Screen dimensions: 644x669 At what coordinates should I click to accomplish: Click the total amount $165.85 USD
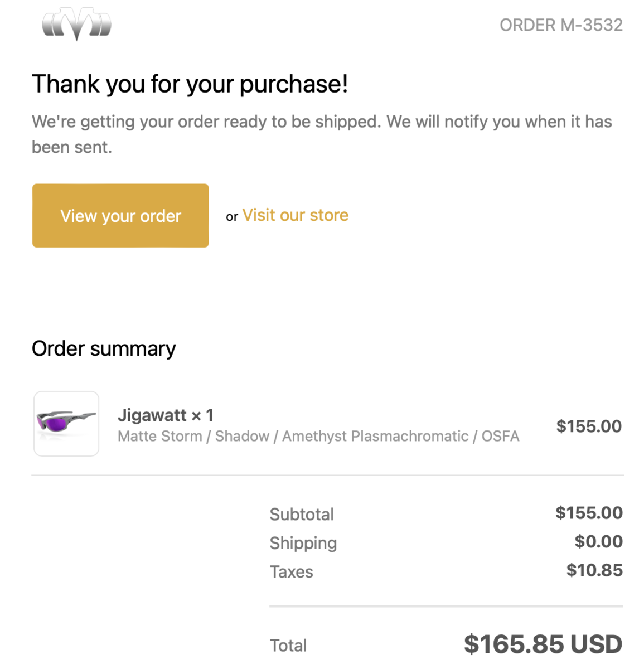point(543,644)
